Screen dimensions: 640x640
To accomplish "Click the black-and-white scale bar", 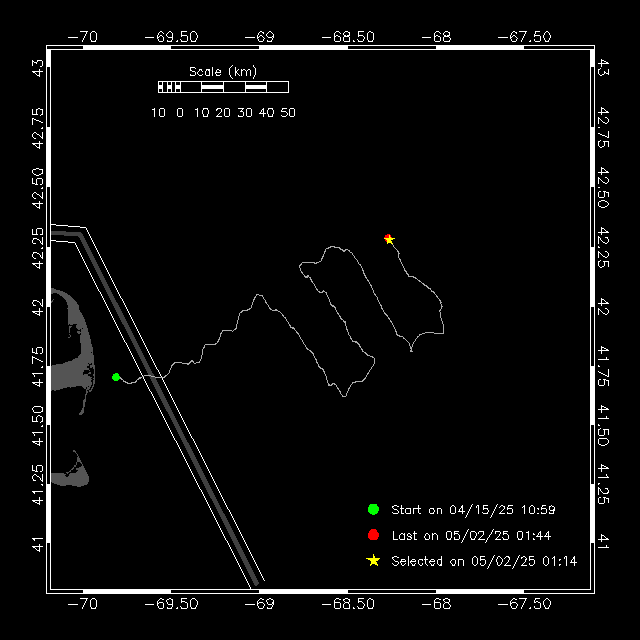I will tap(223, 87).
